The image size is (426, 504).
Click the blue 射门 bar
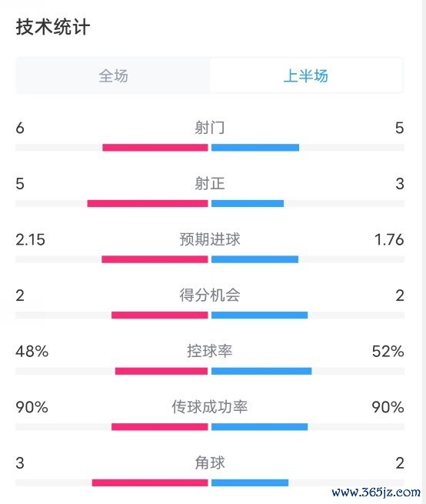pos(255,148)
